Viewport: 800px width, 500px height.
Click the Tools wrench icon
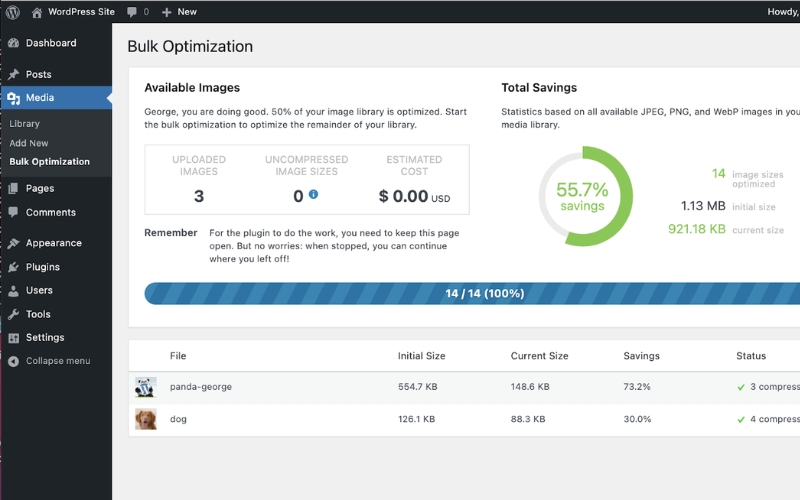pos(13,314)
